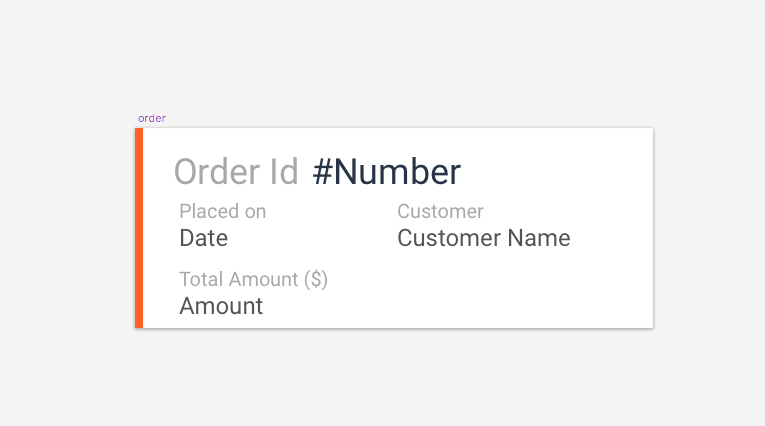This screenshot has height=426, width=765.
Task: Select the "Total Amount ($)" label
Action: point(253,279)
